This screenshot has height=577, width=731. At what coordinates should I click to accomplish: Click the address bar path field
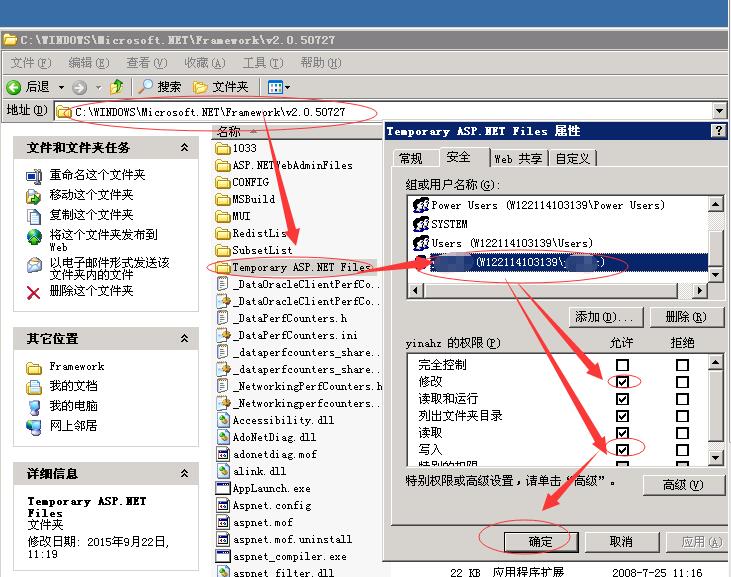(x=385, y=111)
